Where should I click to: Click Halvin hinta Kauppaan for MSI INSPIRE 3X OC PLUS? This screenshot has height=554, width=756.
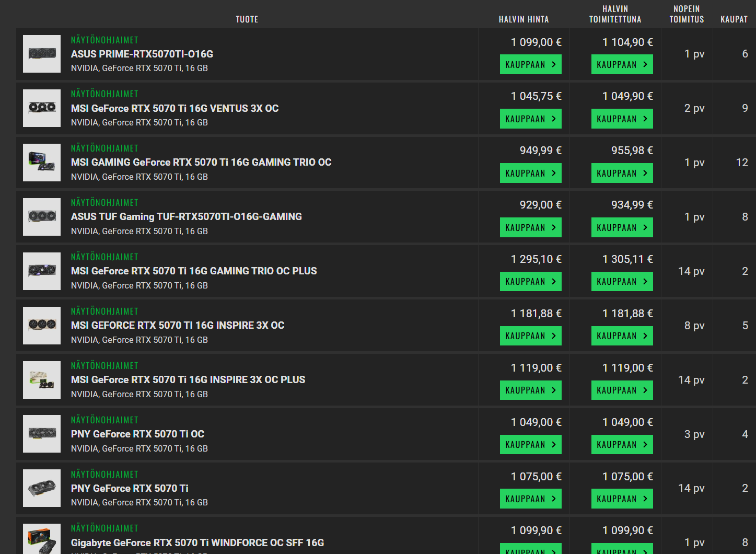coord(531,390)
